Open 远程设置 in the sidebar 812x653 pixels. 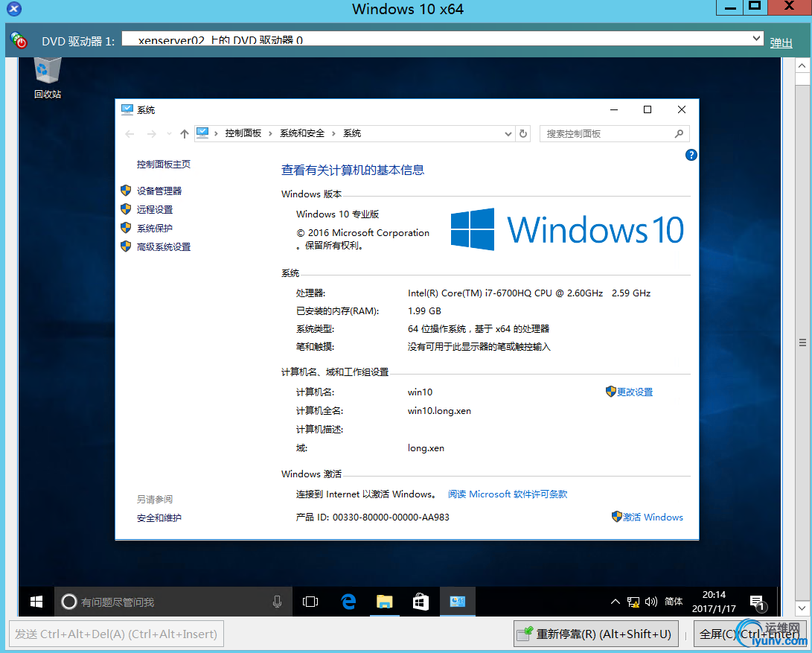point(154,209)
